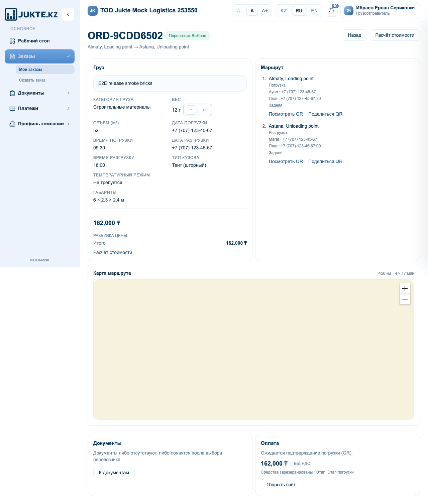Click the header Расчёт стоимости button
Screen dimensions: 428x504
pos(395,35)
